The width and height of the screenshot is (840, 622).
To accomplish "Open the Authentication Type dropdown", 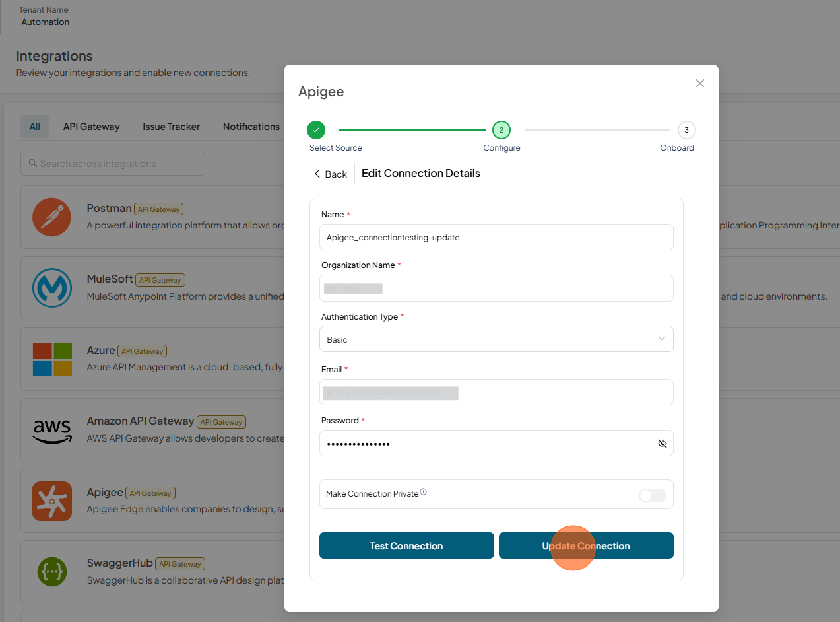I will point(496,339).
